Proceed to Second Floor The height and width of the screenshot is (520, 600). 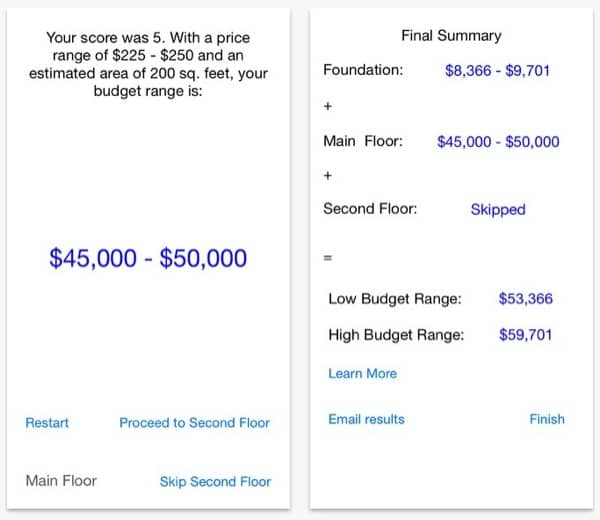(194, 423)
